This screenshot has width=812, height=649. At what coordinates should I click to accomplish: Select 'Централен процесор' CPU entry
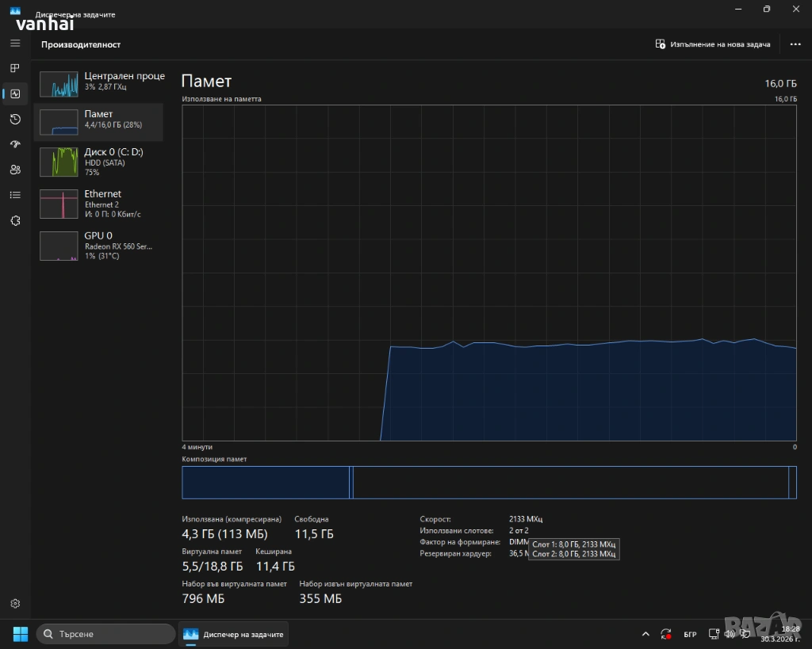101,82
